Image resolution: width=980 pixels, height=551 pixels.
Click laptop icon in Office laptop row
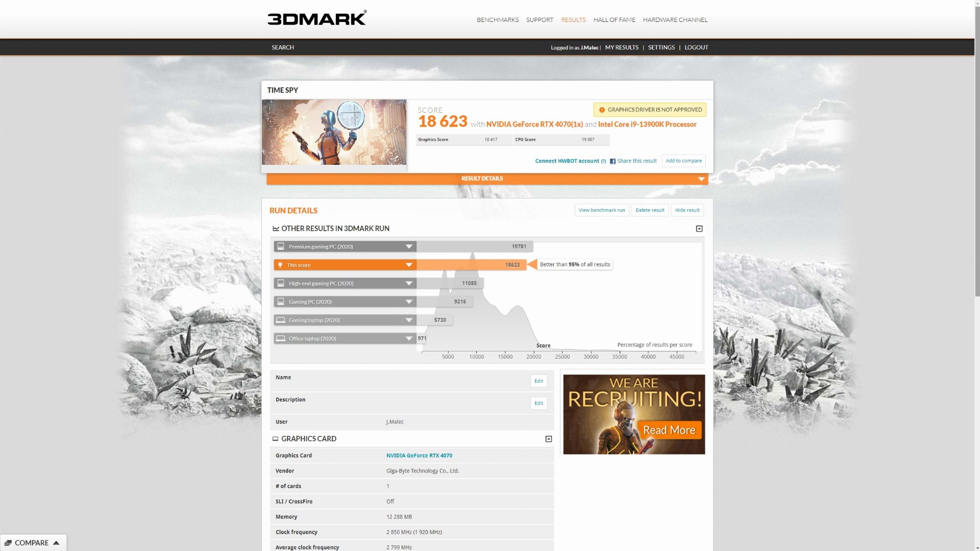click(x=280, y=338)
